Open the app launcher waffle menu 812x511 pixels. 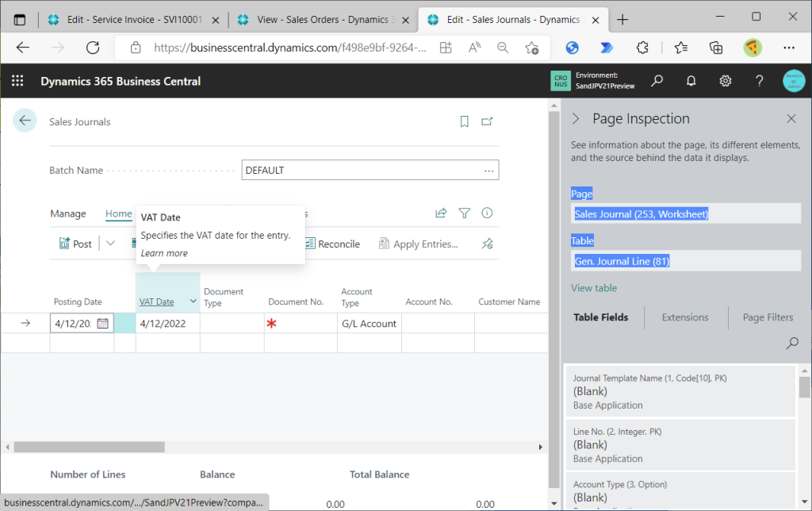coord(17,81)
